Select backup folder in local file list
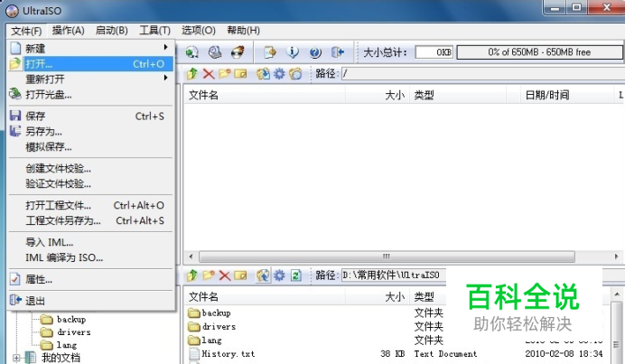Image resolution: width=625 pixels, height=364 pixels. click(210, 313)
